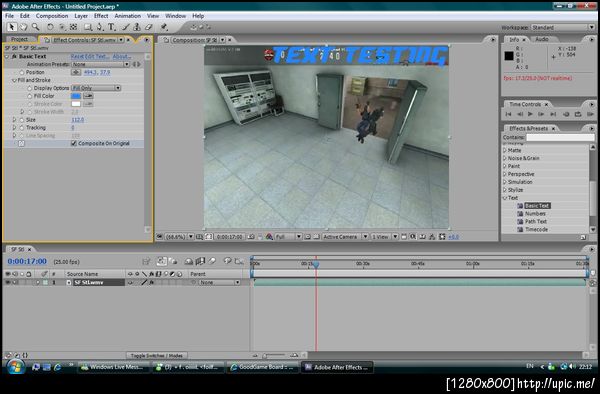The image size is (600, 394).
Task: Jump to first frame in Time Controls
Action: (x=508, y=114)
